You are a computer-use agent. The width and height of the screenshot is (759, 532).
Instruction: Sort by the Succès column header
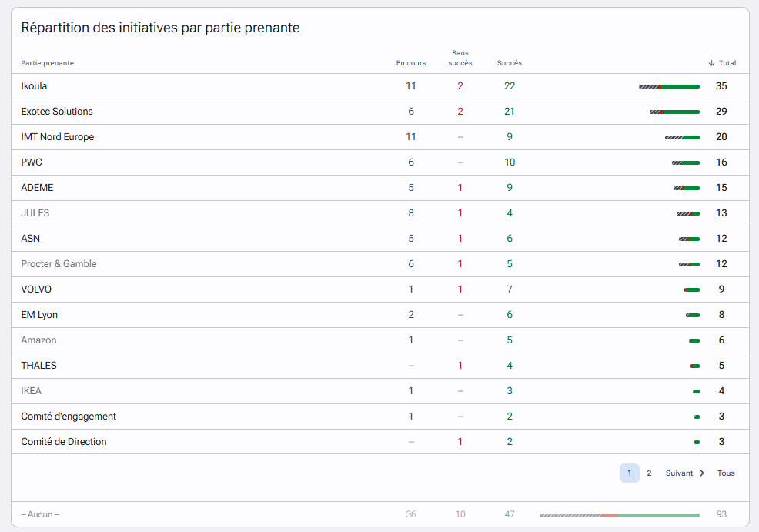point(510,63)
